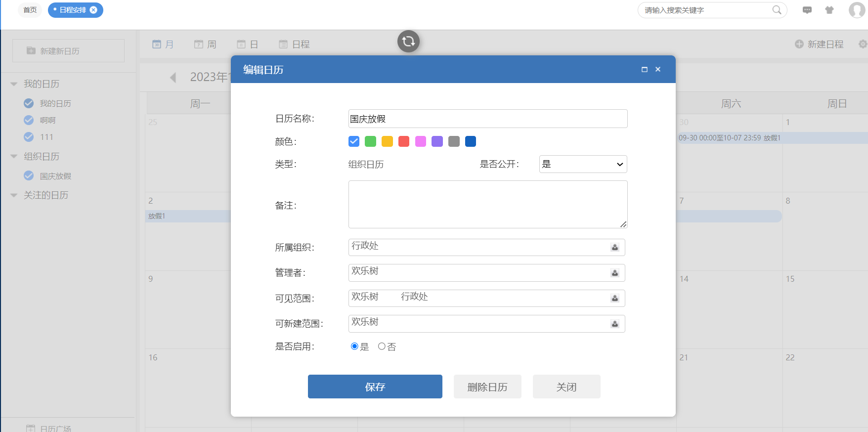
Task: Click the 删除日历 button
Action: (487, 387)
